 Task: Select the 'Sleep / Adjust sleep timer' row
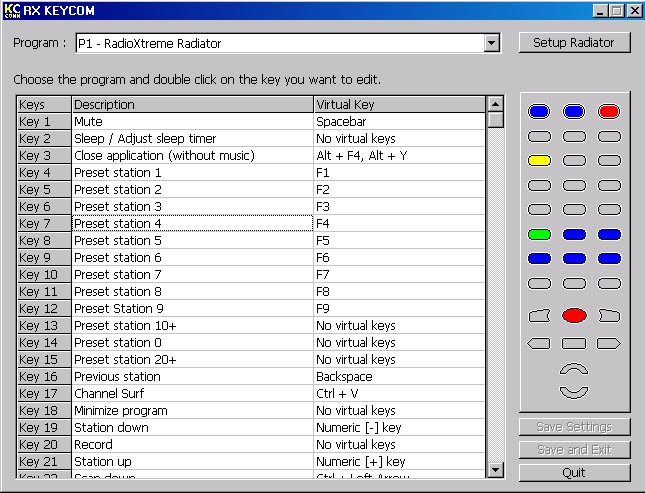[193, 138]
